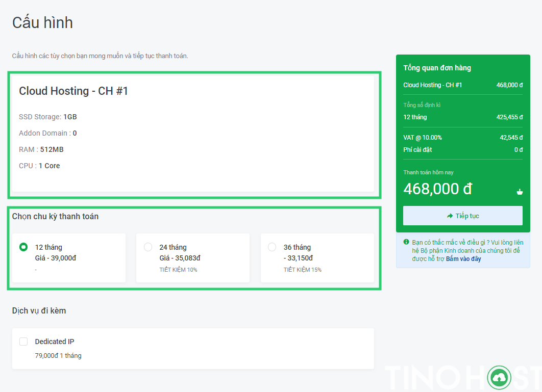
Task: Click the Cloud Hosting - CH #1 heading
Action: (x=73, y=91)
